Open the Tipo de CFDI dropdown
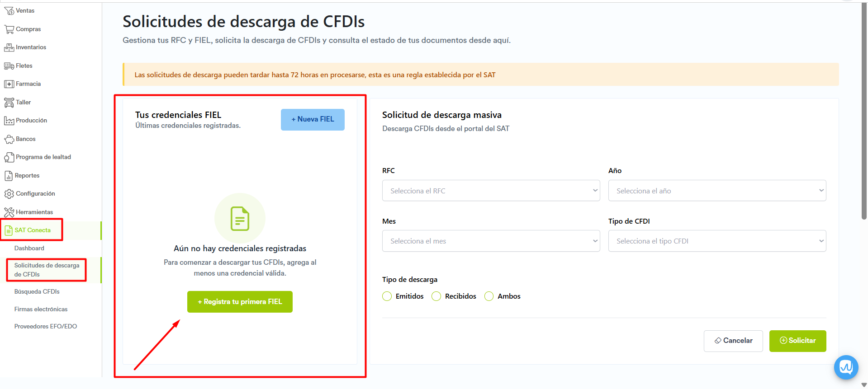 [x=717, y=241]
